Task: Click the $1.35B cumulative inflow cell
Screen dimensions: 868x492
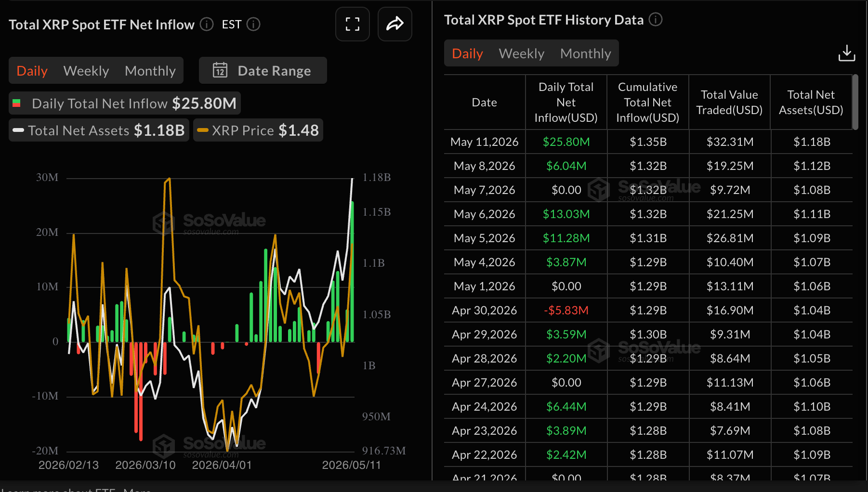Action: click(x=648, y=142)
